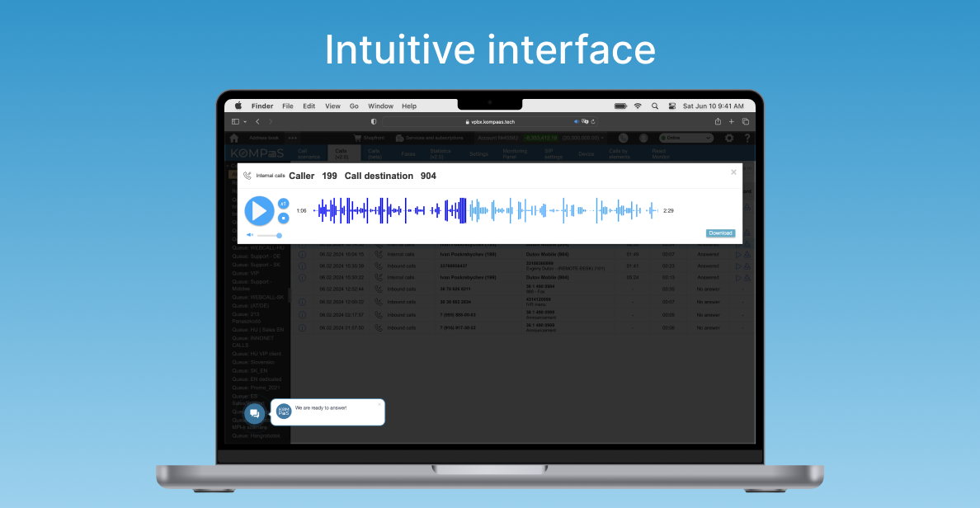980x508 pixels.
Task: Open a new Safari tab
Action: point(732,121)
